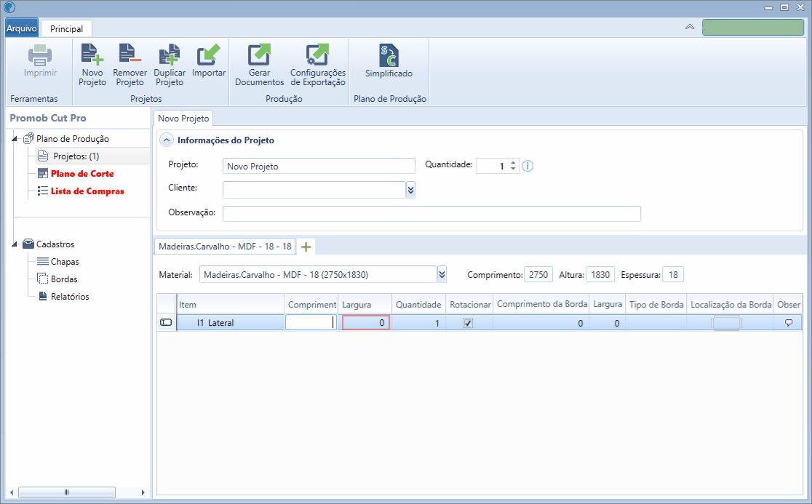
Task: Click the sidebar horizontal scrollbar thumb
Action: (x=67, y=492)
